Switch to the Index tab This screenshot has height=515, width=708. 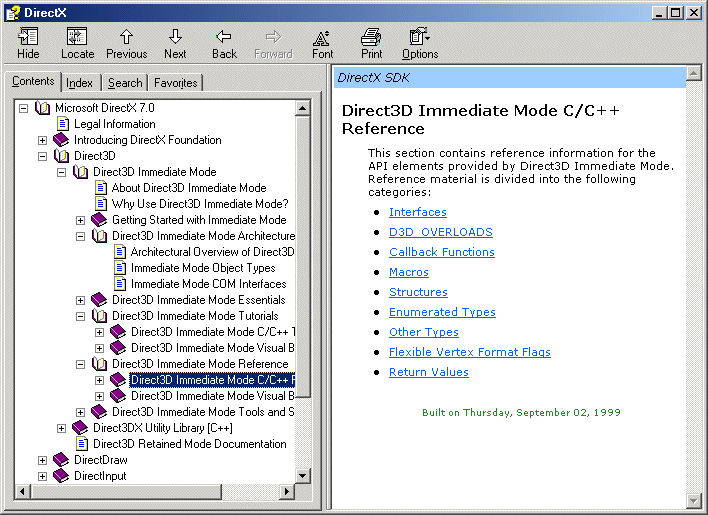click(x=80, y=83)
